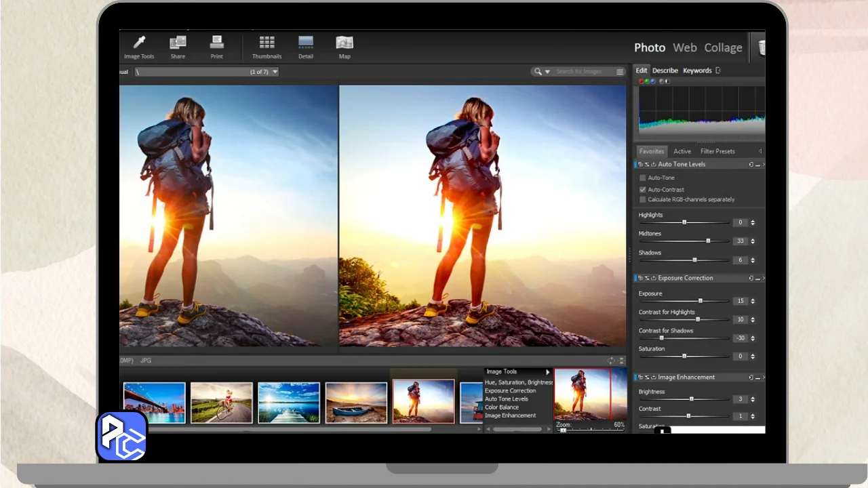Click the Print icon
Viewport: 868px width, 488px height.
pyautogui.click(x=216, y=43)
